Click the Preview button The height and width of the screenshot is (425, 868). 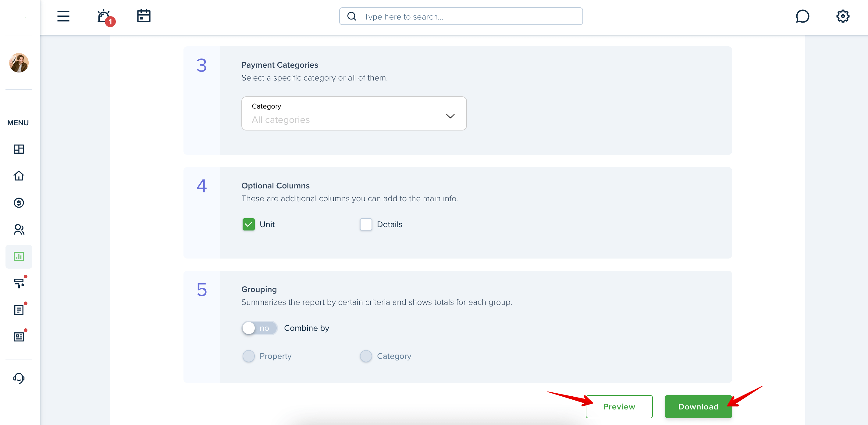tap(619, 407)
